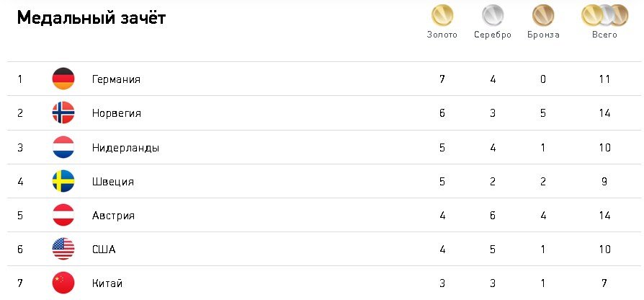This screenshot has height=300, width=644.
Task: Open the Норвегия country link
Action: click(116, 113)
